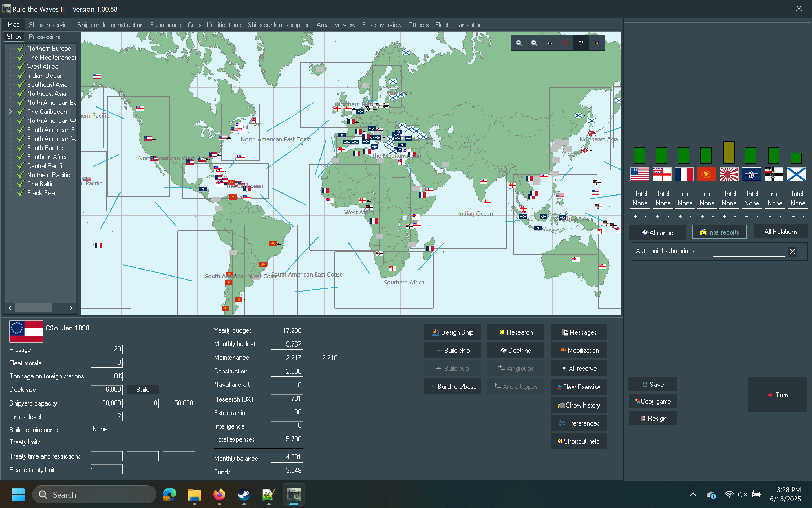Select the Japanese rising sun flag in relations panel
812x508 pixels.
click(729, 174)
